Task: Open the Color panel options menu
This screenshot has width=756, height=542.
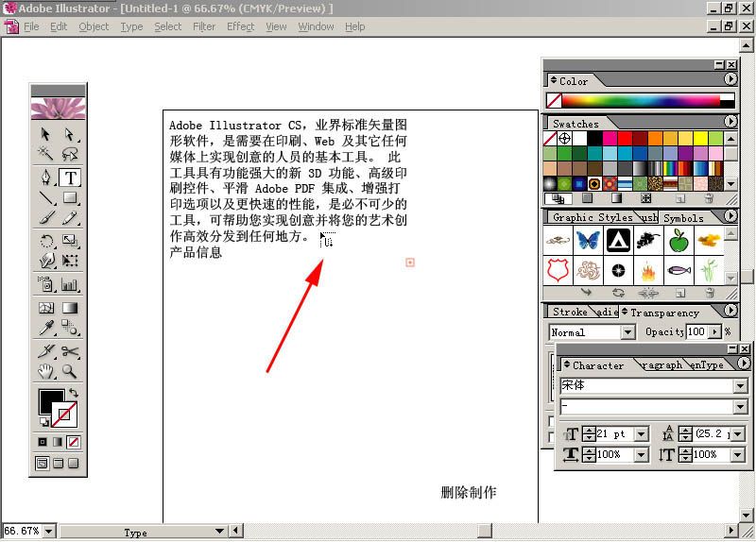Action: coord(730,79)
